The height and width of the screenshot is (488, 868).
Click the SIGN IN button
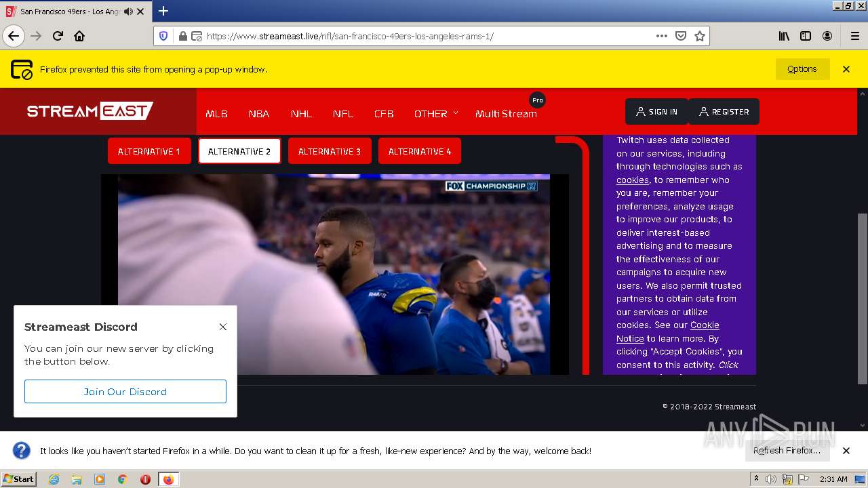656,112
